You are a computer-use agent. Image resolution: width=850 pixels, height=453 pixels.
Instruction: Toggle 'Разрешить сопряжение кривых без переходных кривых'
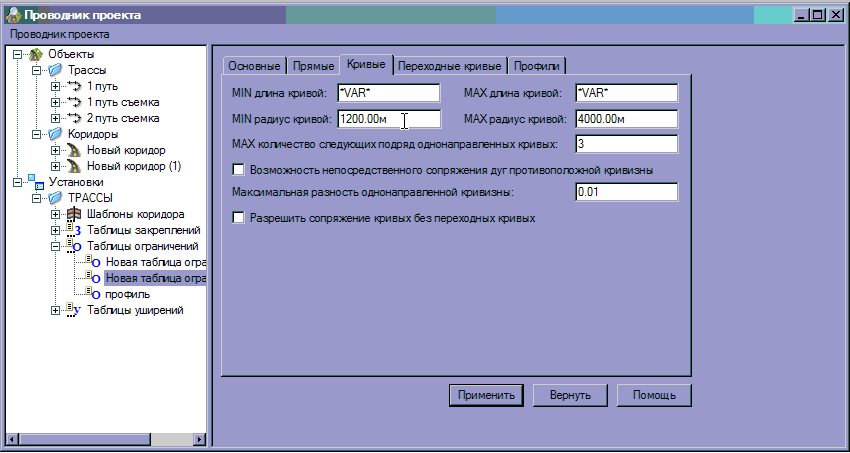coord(238,216)
